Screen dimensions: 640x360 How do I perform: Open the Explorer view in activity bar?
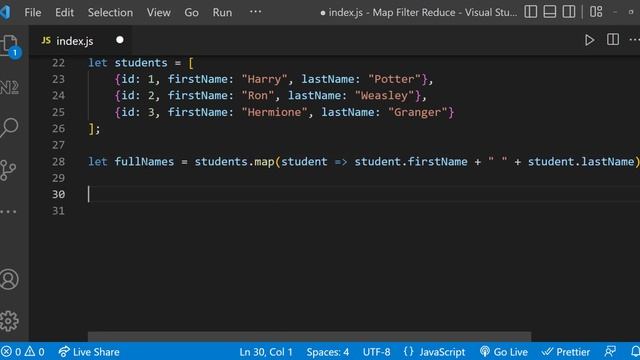point(9,46)
